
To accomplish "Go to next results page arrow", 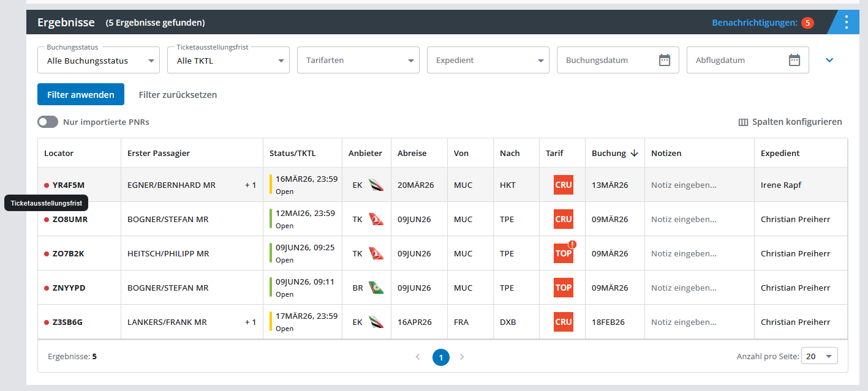I will pyautogui.click(x=462, y=357).
